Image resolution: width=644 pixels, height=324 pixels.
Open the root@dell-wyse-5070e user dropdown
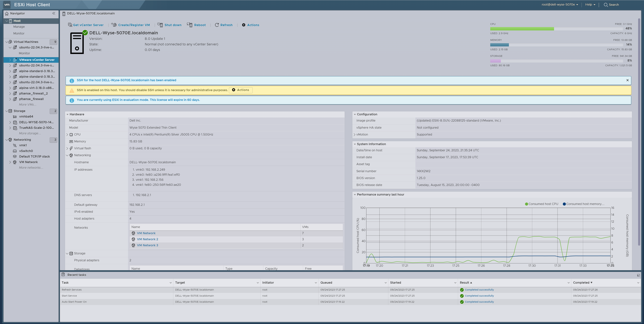(x=560, y=5)
